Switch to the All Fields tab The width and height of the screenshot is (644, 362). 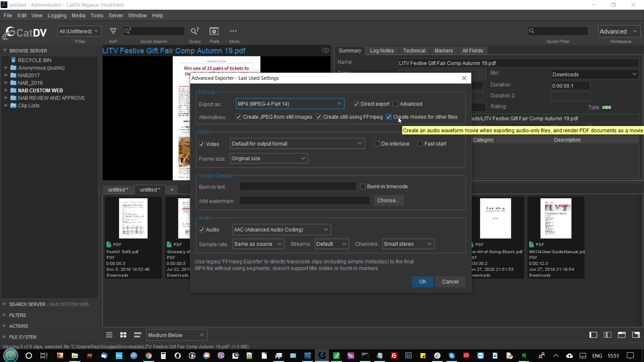coord(473,51)
